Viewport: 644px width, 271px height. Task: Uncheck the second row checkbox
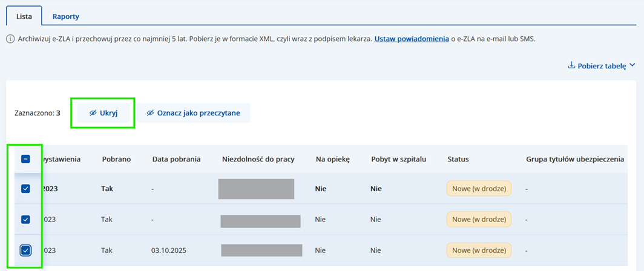point(25,220)
